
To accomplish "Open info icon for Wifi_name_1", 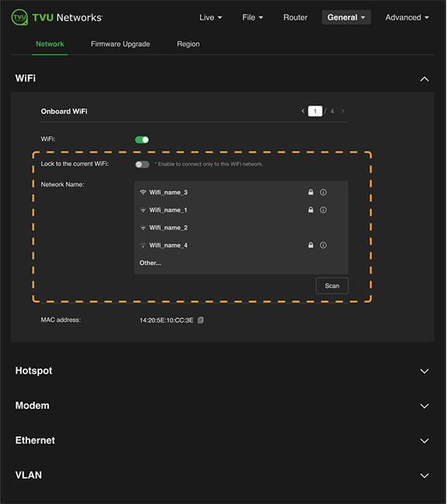I will point(323,210).
